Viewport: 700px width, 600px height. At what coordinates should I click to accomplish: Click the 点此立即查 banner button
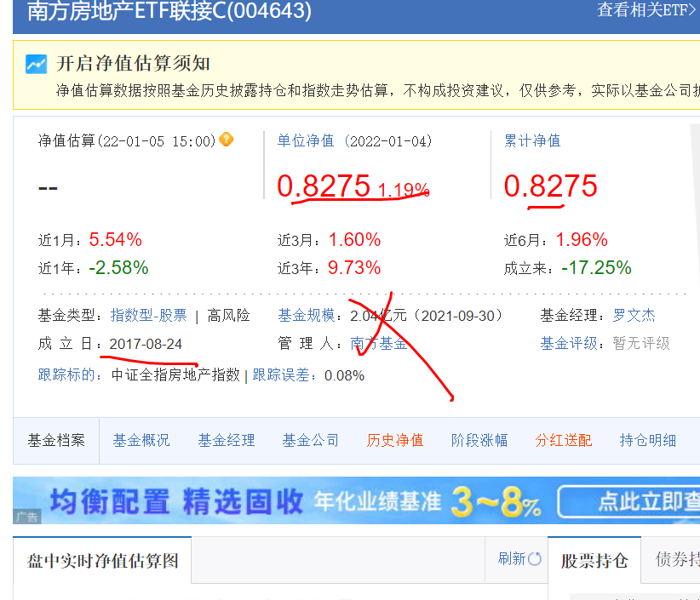click(629, 501)
